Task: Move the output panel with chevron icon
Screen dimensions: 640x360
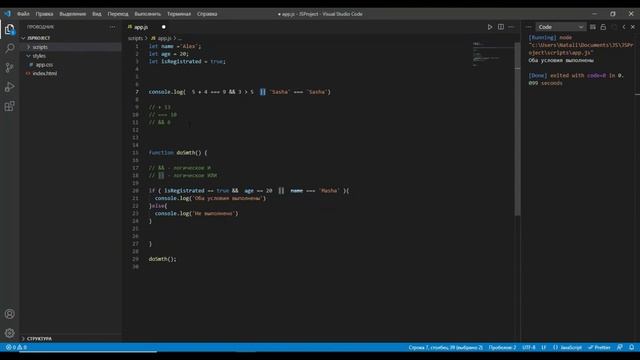Action: 624,27
